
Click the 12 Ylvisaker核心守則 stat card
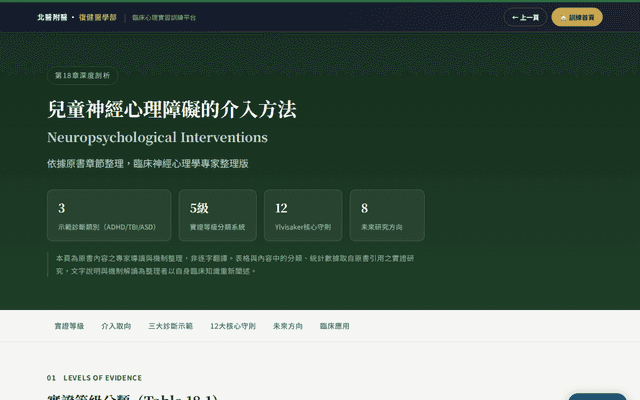point(303,215)
